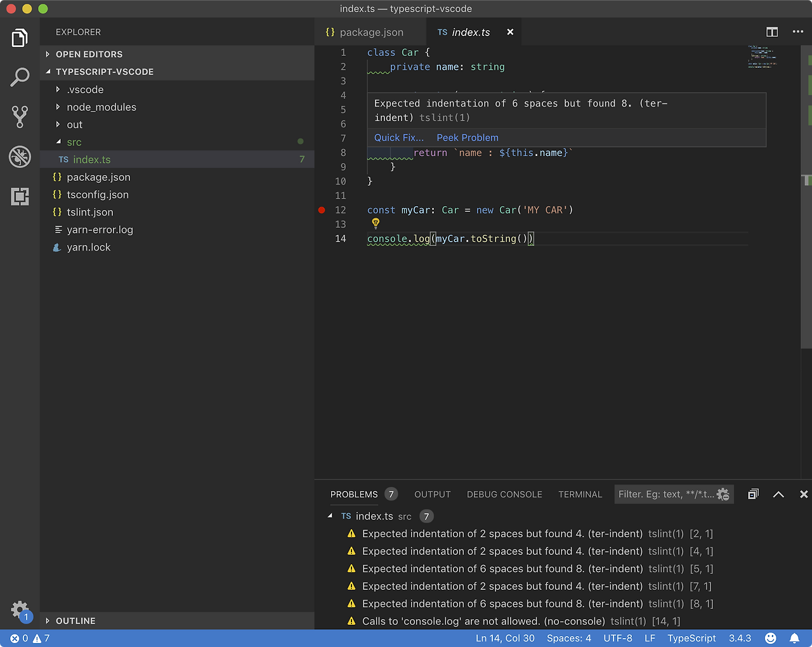Open the Debug view in activity bar

click(20, 157)
